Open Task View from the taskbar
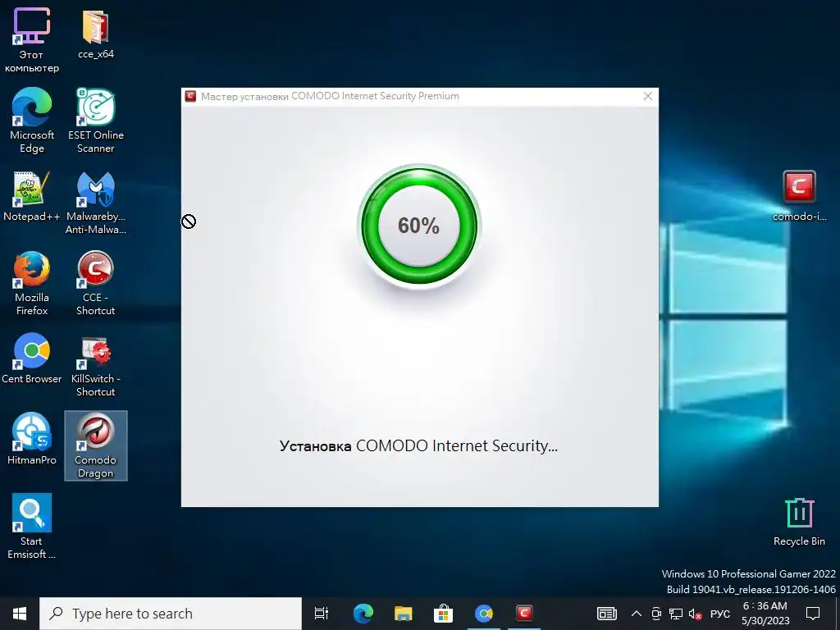Screen dimensions: 840x630 pyautogui.click(x=322, y=614)
